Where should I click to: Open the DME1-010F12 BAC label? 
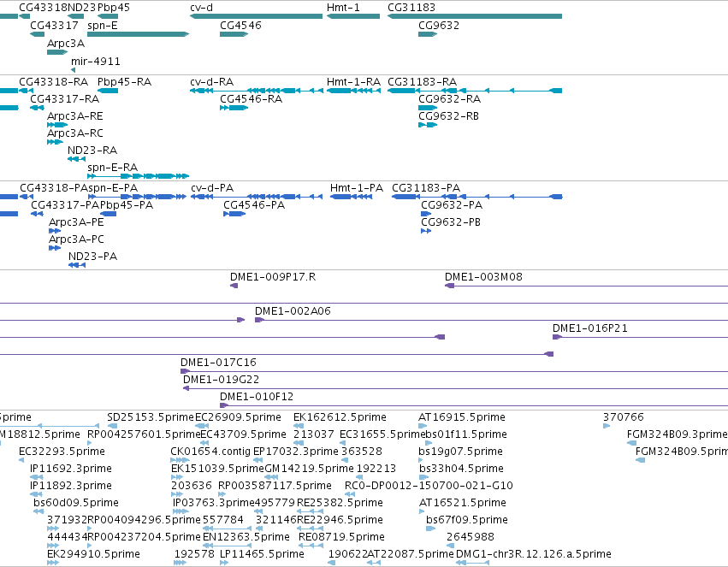257,397
